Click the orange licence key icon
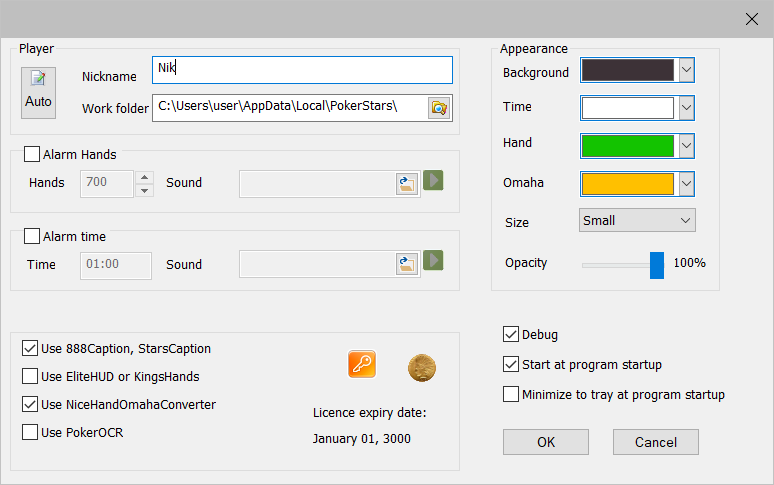Image resolution: width=774 pixels, height=485 pixels. point(362,365)
